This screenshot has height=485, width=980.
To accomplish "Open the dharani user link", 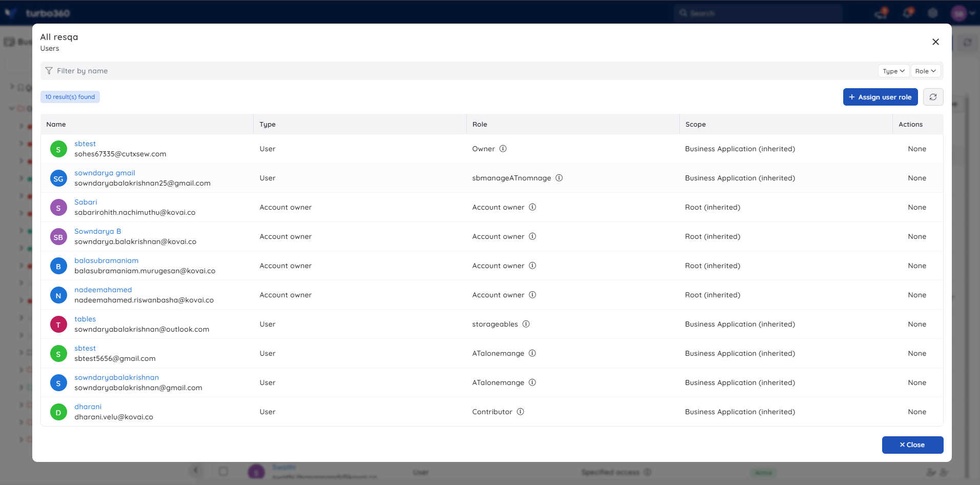I will (x=88, y=407).
